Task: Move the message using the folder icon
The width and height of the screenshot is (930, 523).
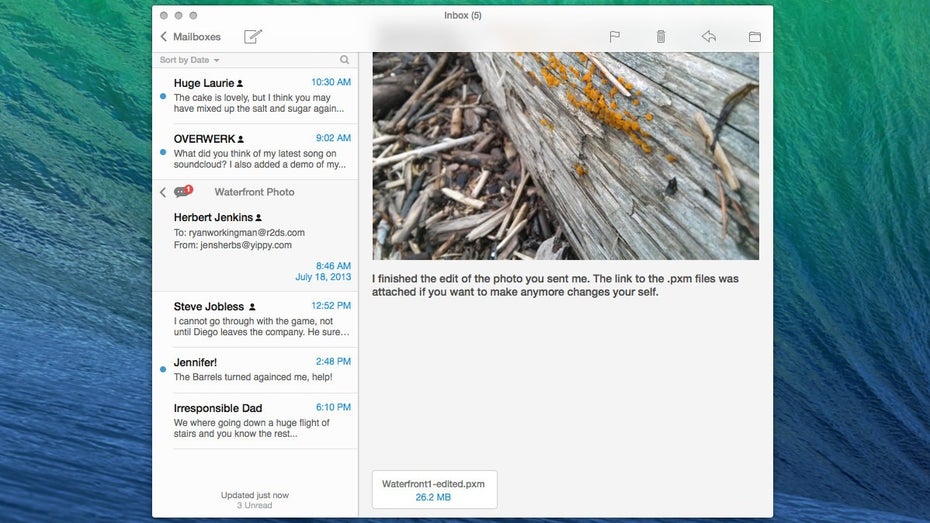Action: (755, 37)
